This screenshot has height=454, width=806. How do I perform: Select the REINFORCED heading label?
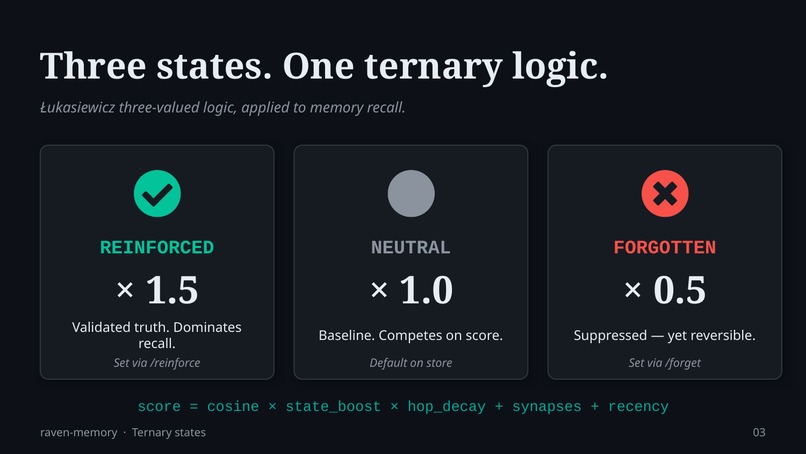(157, 247)
